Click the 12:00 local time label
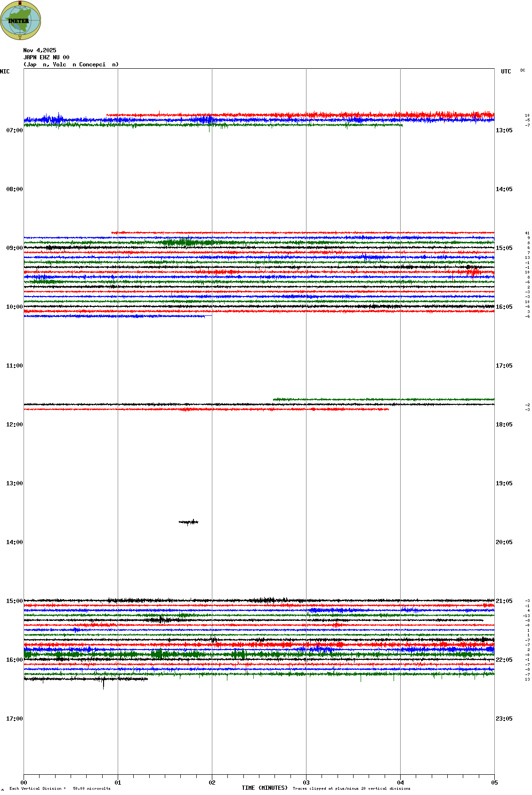Screen dimensions: 532x795 [15, 425]
